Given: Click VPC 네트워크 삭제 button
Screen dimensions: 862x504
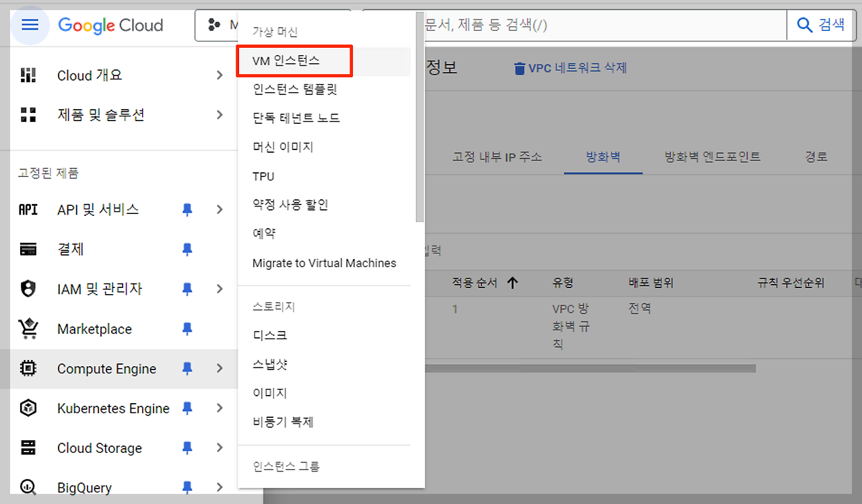Looking at the screenshot, I should coord(570,69).
